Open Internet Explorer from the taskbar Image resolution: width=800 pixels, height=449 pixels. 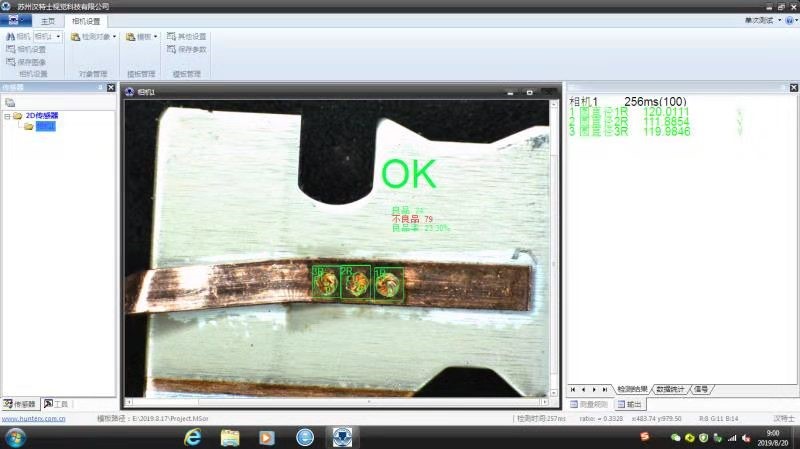coord(192,437)
